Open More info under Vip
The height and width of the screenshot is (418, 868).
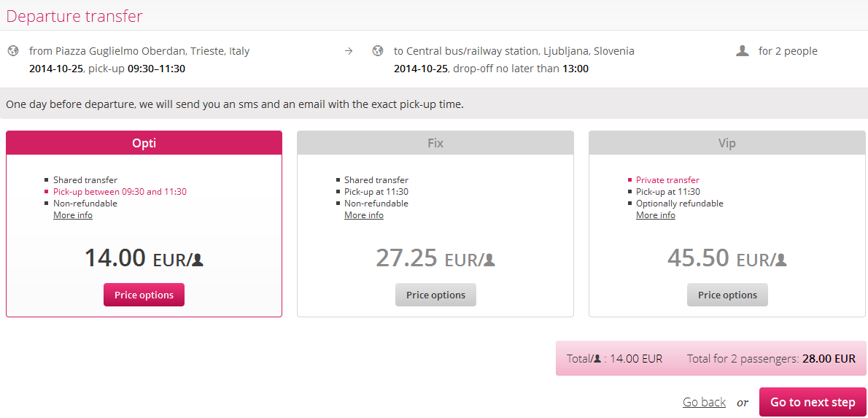(x=656, y=214)
